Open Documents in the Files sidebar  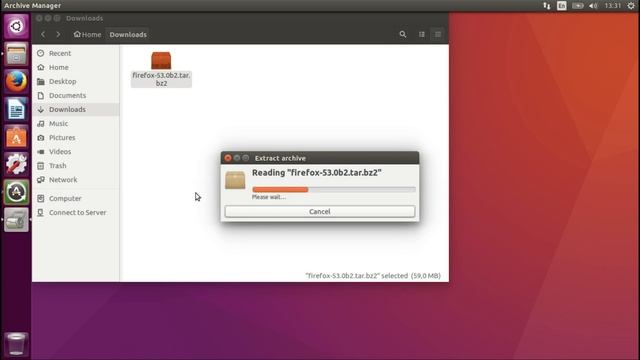[76, 96]
